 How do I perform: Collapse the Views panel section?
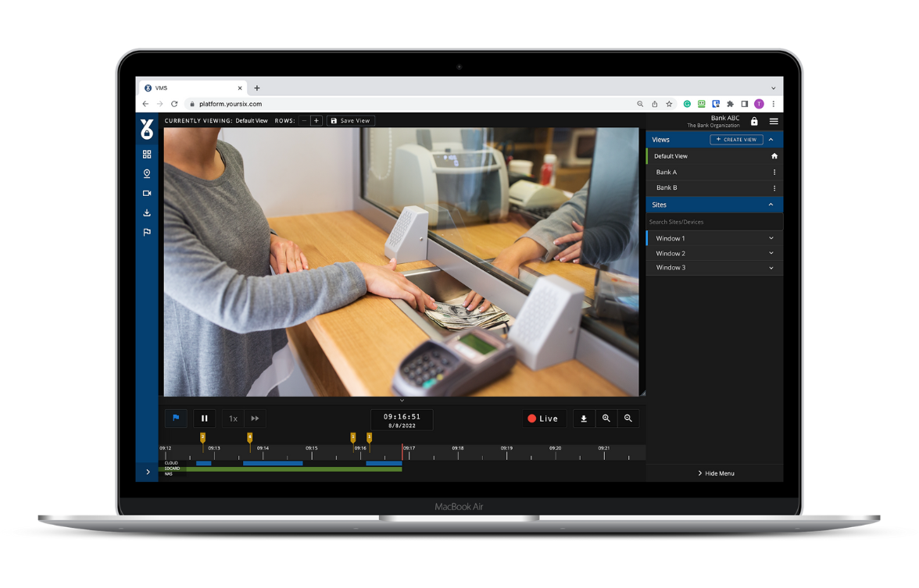[x=771, y=140]
